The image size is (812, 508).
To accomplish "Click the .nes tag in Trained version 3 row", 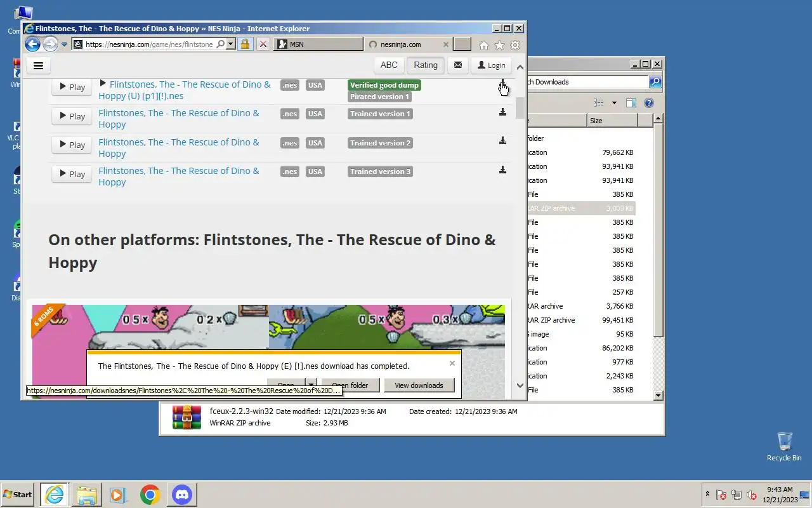I will tap(290, 171).
